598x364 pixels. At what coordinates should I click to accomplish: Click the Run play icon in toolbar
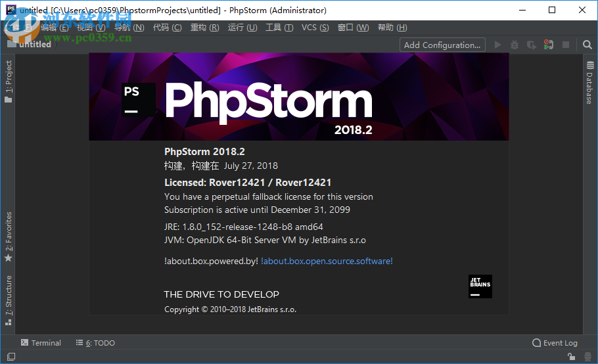point(497,45)
